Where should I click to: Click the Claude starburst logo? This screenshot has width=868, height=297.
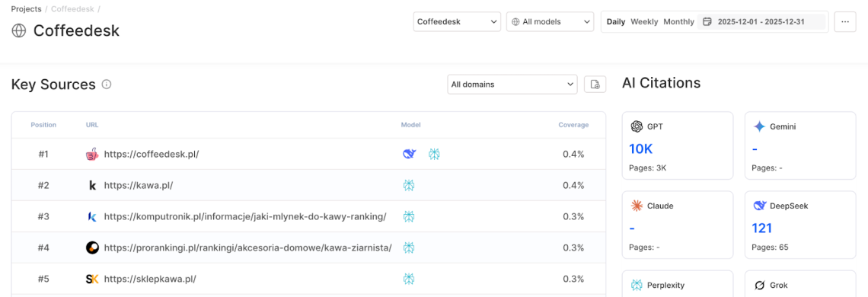[x=636, y=206]
